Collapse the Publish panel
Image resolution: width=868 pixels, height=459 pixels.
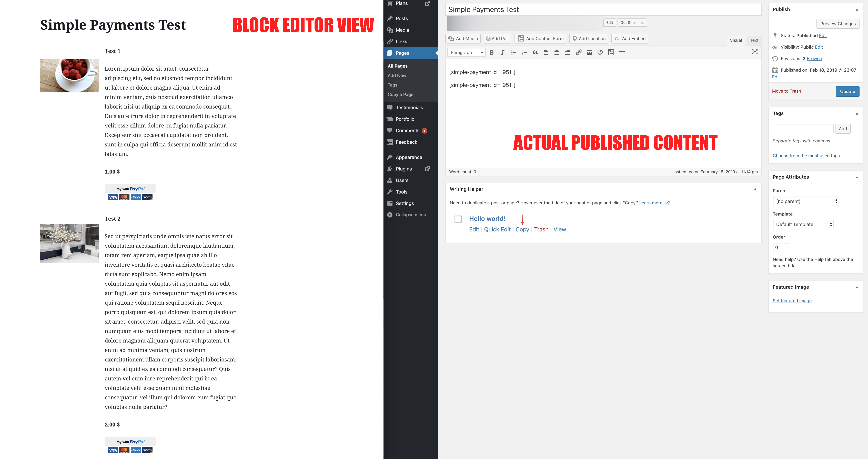[857, 10]
